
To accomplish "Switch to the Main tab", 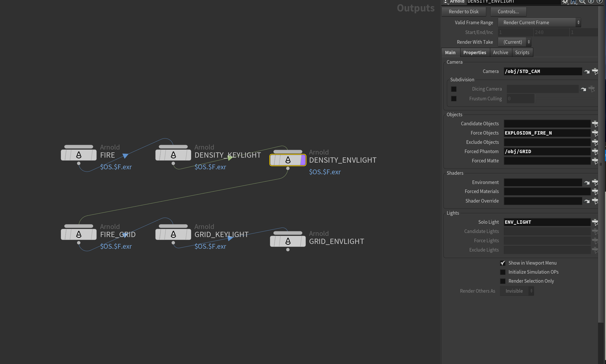I will click(450, 53).
